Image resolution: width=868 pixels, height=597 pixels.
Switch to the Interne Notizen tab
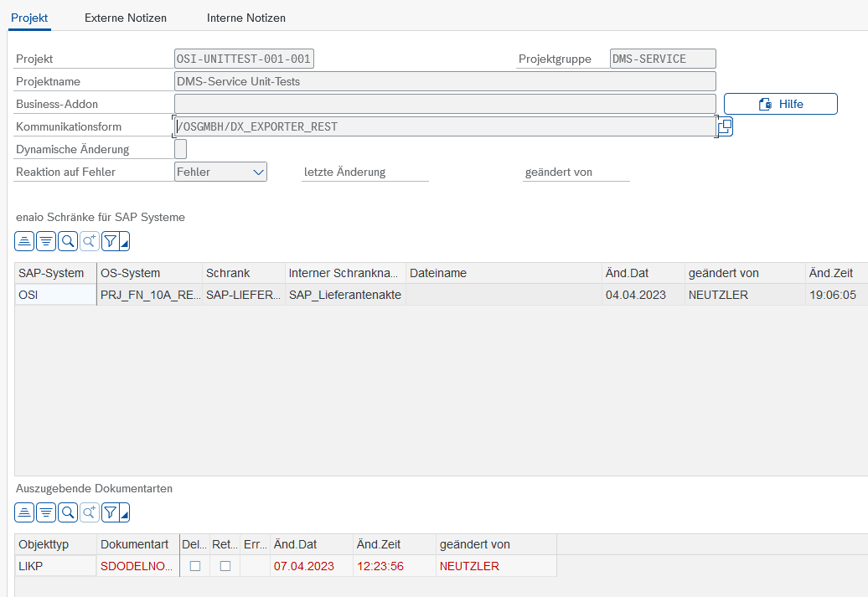(x=245, y=18)
